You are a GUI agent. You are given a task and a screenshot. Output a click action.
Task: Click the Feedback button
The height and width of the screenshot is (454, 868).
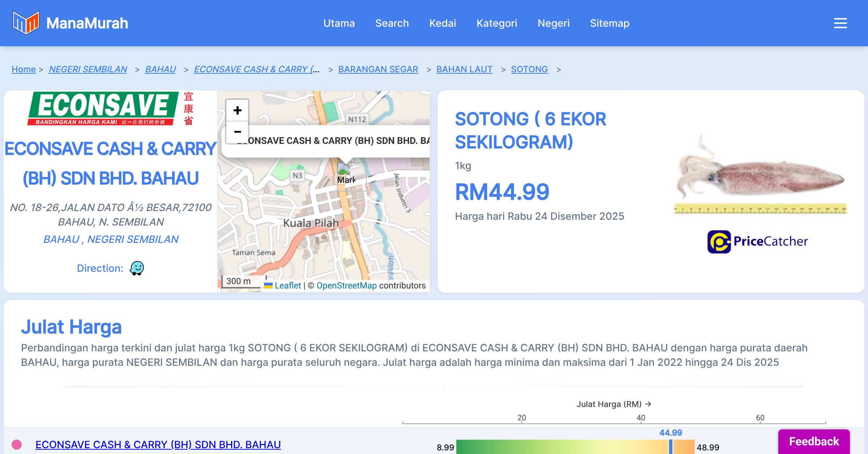tap(814, 441)
